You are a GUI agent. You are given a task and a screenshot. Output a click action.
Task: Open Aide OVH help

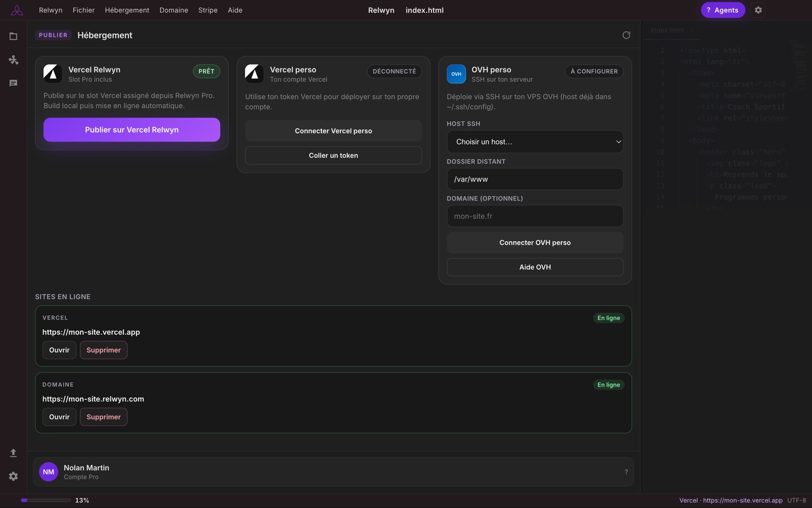[x=535, y=267]
